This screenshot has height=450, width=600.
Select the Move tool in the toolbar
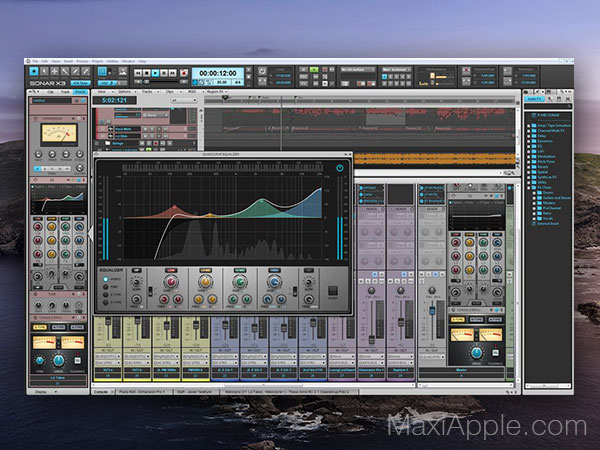(55, 71)
